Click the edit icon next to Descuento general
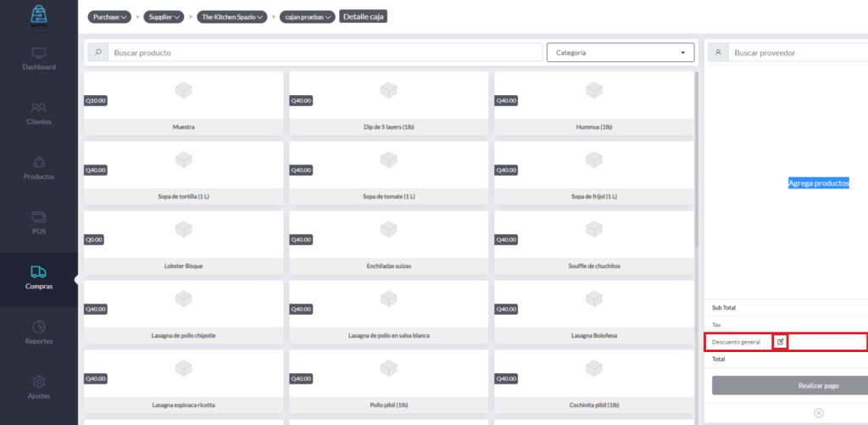868x425 pixels. coord(781,342)
